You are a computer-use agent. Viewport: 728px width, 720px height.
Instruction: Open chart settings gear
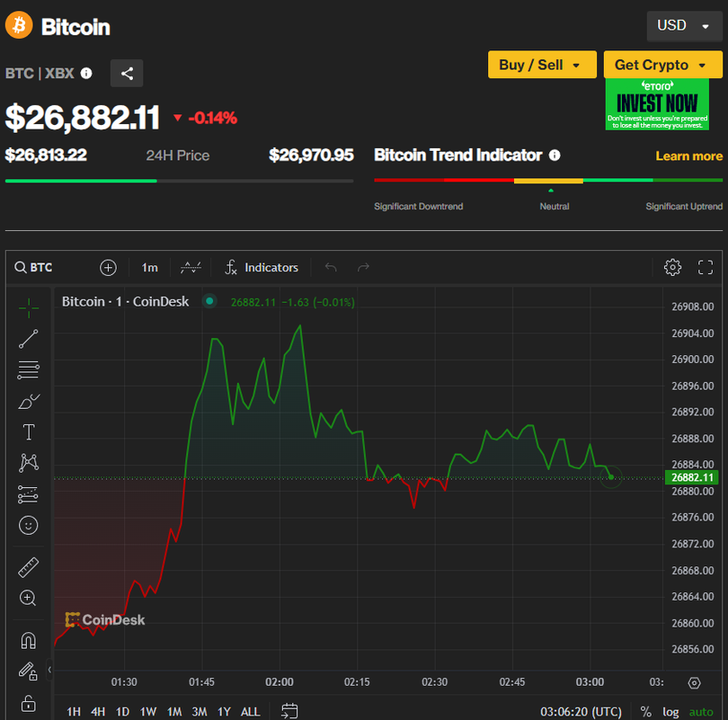pyautogui.click(x=672, y=267)
